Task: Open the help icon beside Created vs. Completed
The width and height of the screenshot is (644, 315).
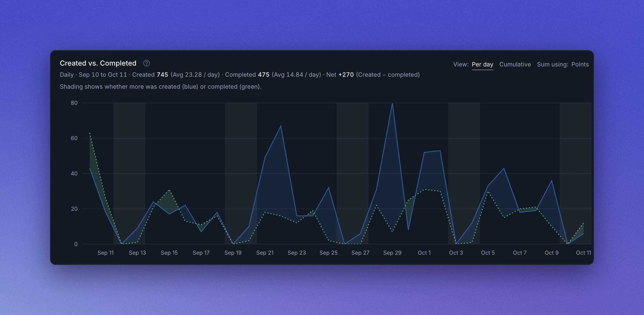Action: (147, 63)
